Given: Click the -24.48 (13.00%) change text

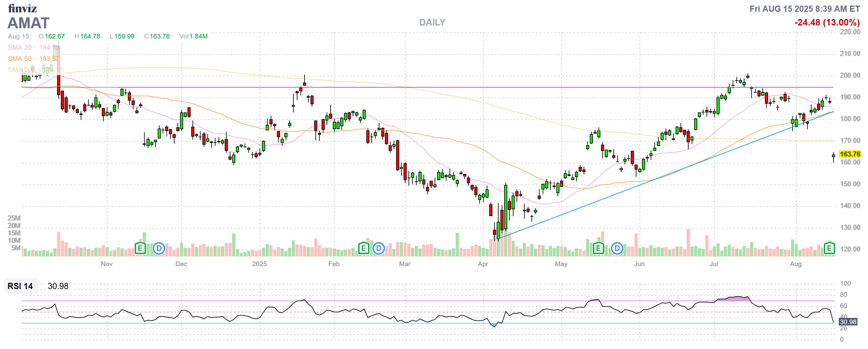Looking at the screenshot, I should click(827, 22).
